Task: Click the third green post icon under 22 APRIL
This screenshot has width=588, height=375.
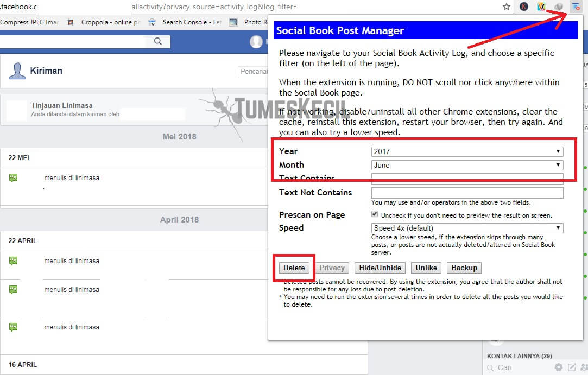Action: pyautogui.click(x=13, y=327)
